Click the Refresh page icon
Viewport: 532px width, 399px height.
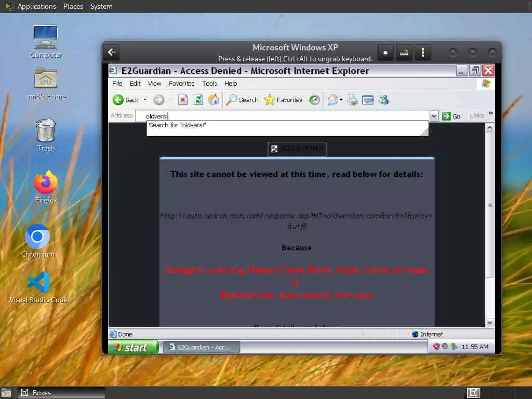click(198, 100)
